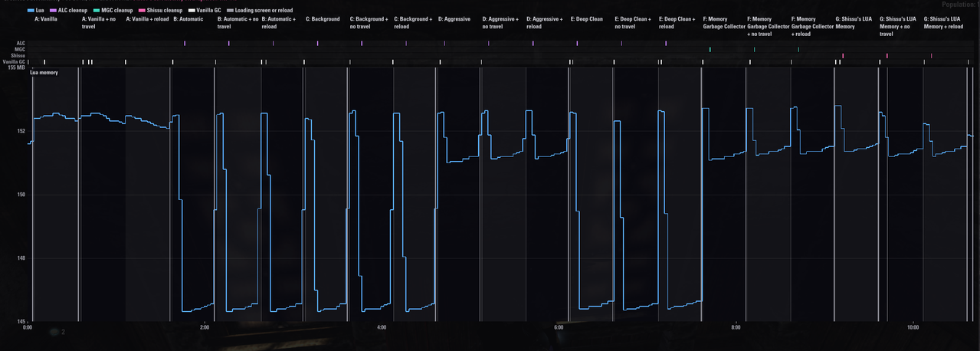Screen dimensions: 980x351
Task: Click the ALC event row label
Action: [19, 43]
